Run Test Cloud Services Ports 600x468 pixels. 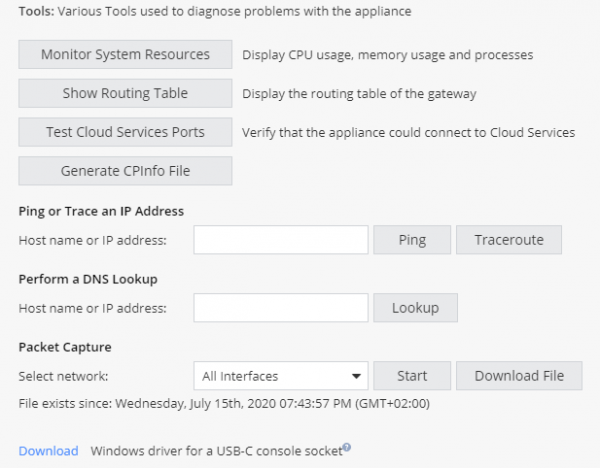(x=125, y=132)
